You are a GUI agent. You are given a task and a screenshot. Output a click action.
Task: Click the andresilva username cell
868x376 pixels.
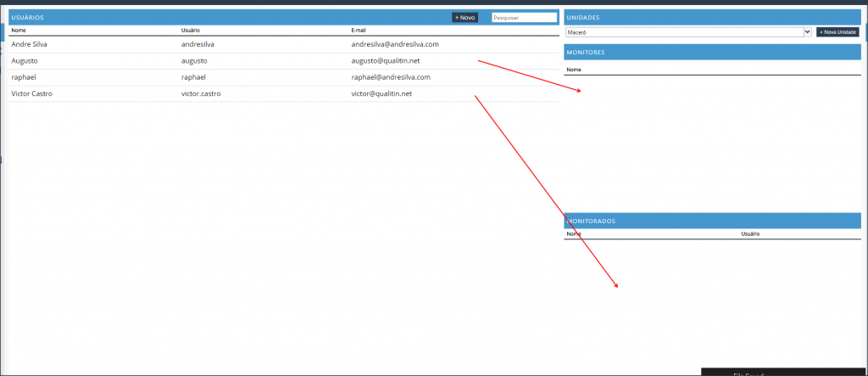tap(198, 44)
